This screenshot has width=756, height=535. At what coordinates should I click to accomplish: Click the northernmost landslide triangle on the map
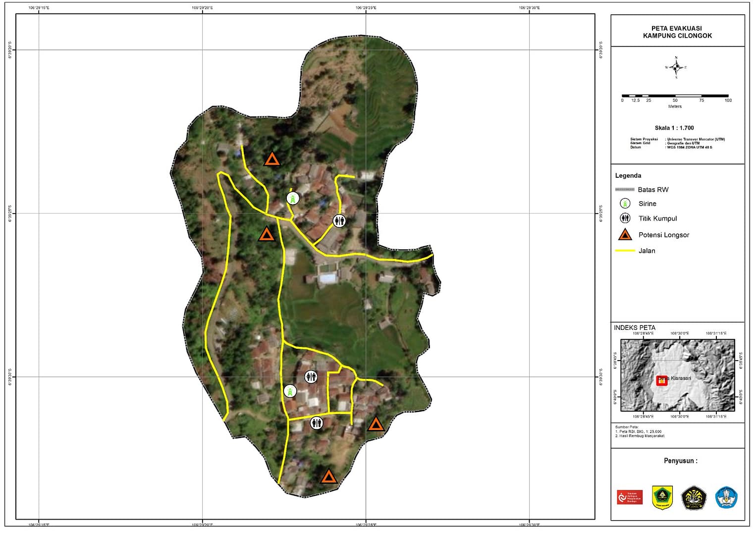click(x=271, y=159)
